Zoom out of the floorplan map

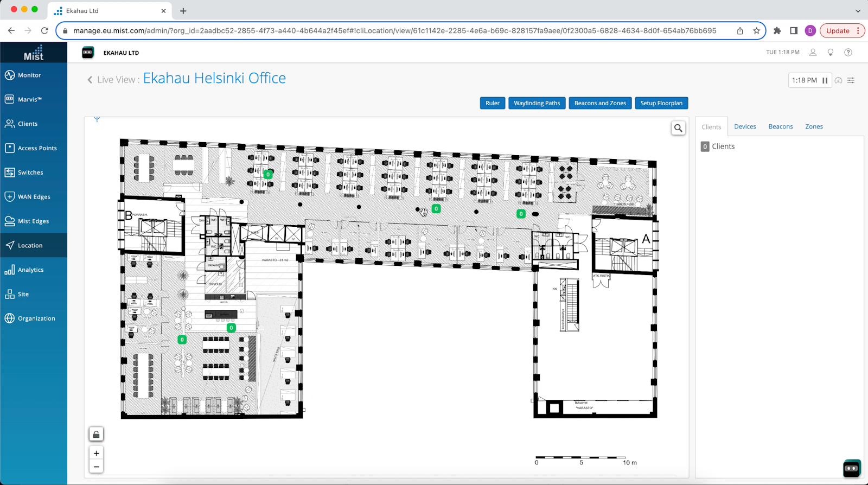click(96, 467)
